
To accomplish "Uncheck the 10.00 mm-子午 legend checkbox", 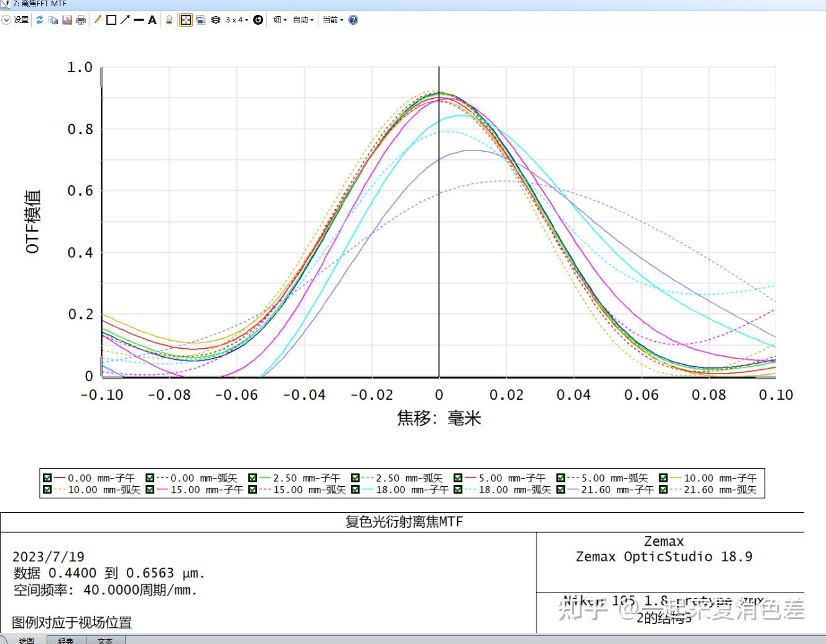I will point(663,478).
